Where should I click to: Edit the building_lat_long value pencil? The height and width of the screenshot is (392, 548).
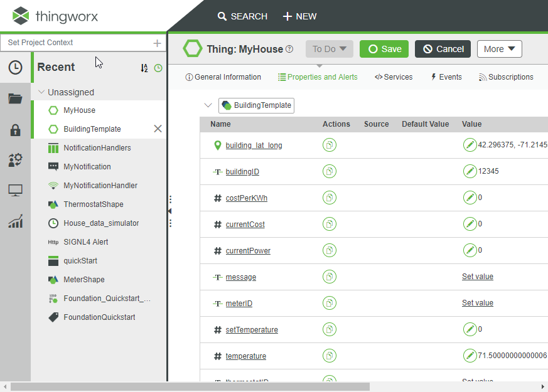tap(470, 145)
